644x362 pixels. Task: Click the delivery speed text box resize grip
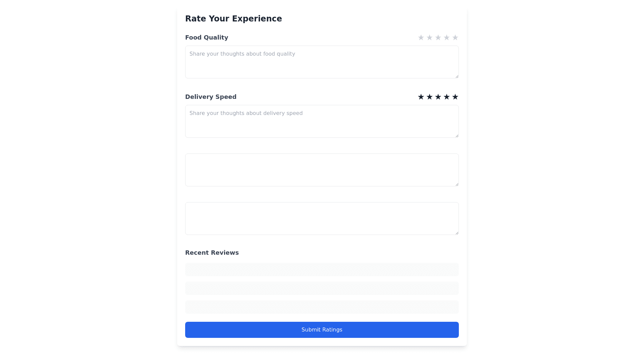click(x=457, y=135)
